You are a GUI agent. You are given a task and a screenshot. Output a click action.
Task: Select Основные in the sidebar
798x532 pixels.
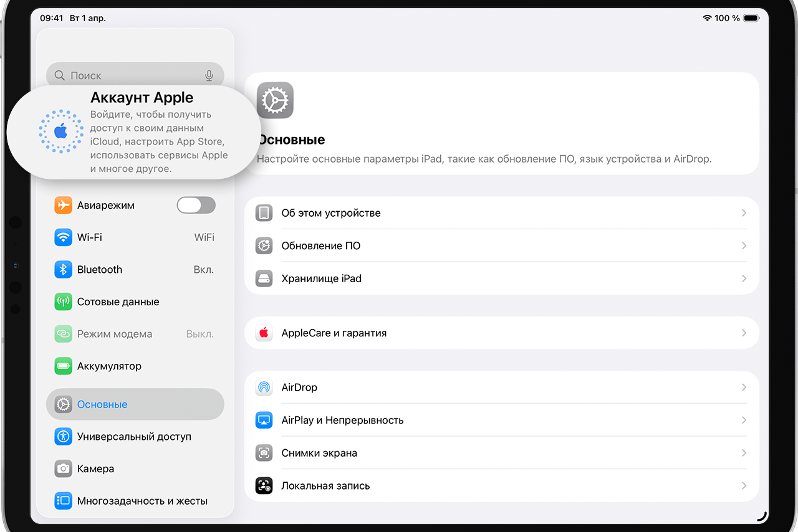(135, 404)
